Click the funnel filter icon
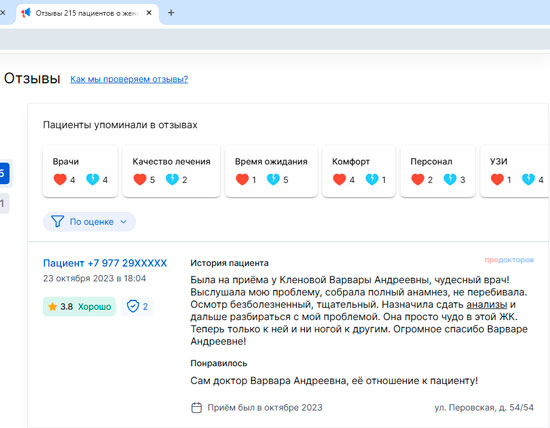This screenshot has width=550, height=428. coord(58,221)
